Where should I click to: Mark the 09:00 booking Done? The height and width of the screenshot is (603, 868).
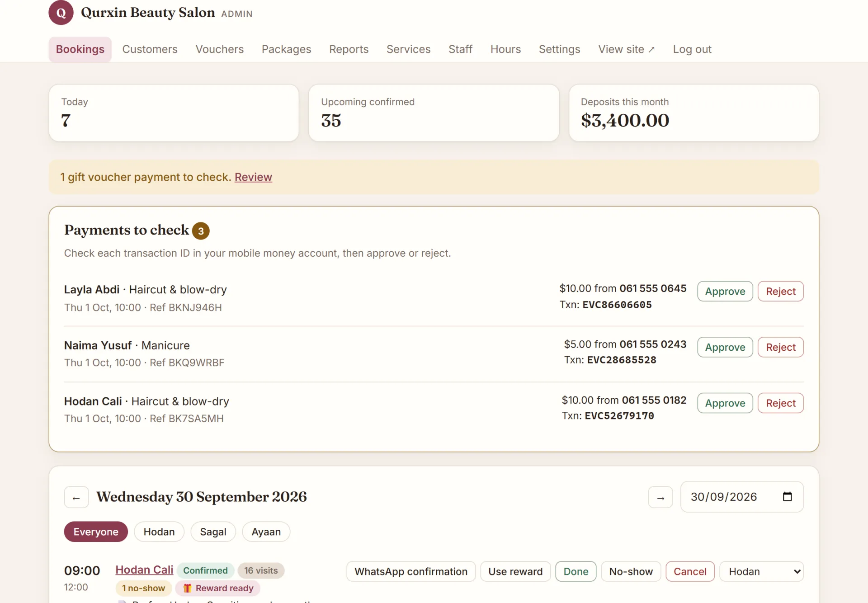576,572
